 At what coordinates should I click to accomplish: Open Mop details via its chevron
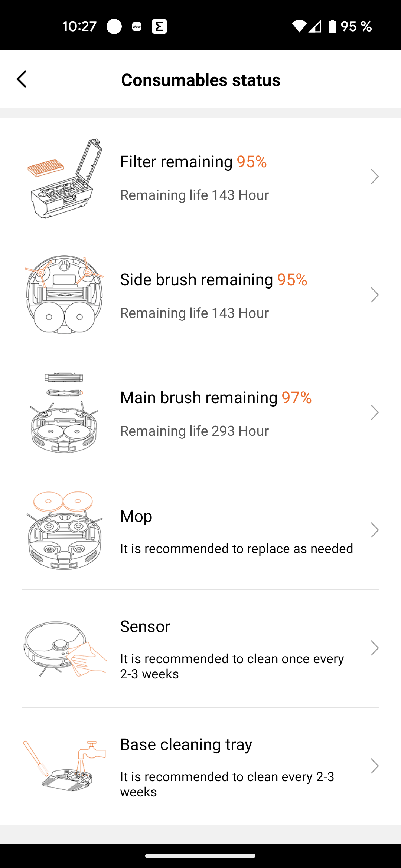(375, 530)
